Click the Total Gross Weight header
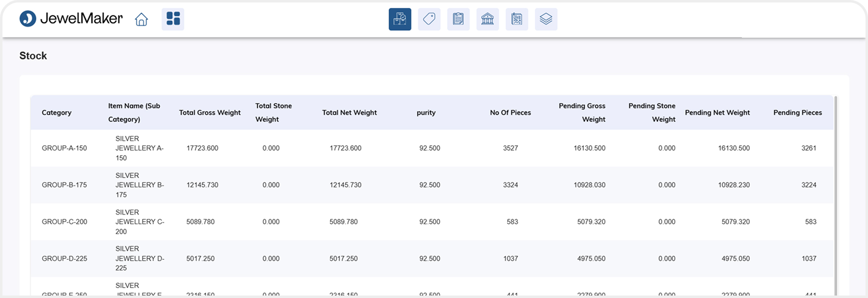This screenshot has height=298, width=868. click(x=210, y=113)
